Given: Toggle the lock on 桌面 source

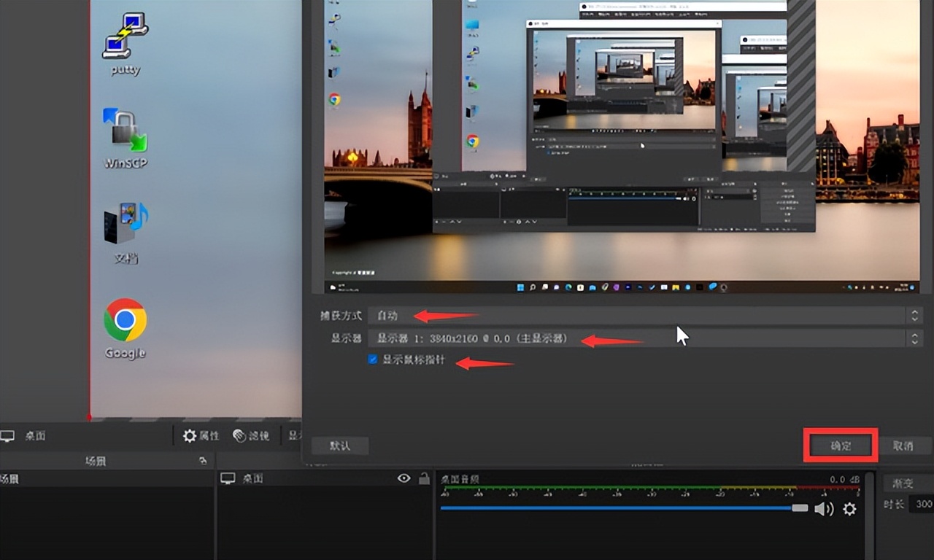Looking at the screenshot, I should 424,478.
